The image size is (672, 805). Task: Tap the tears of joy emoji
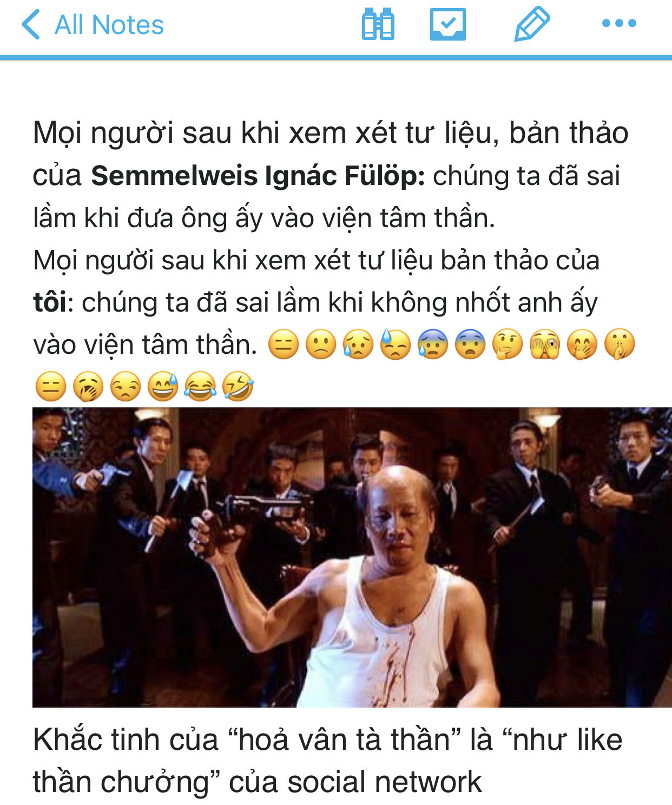200,387
